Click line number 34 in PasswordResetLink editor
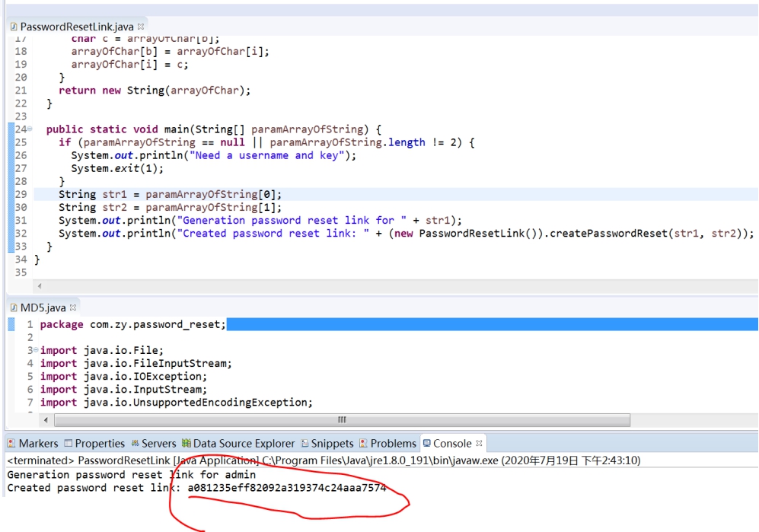The height and width of the screenshot is (532, 759). tap(21, 260)
